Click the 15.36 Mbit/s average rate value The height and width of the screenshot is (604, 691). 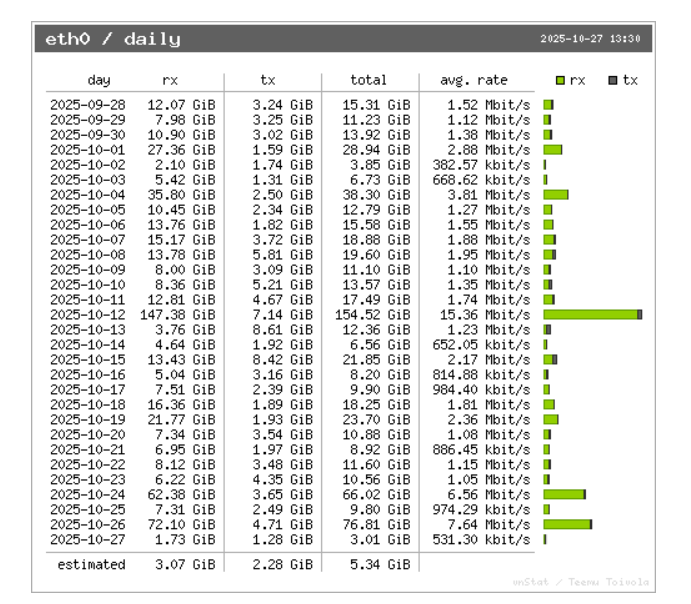(x=488, y=314)
